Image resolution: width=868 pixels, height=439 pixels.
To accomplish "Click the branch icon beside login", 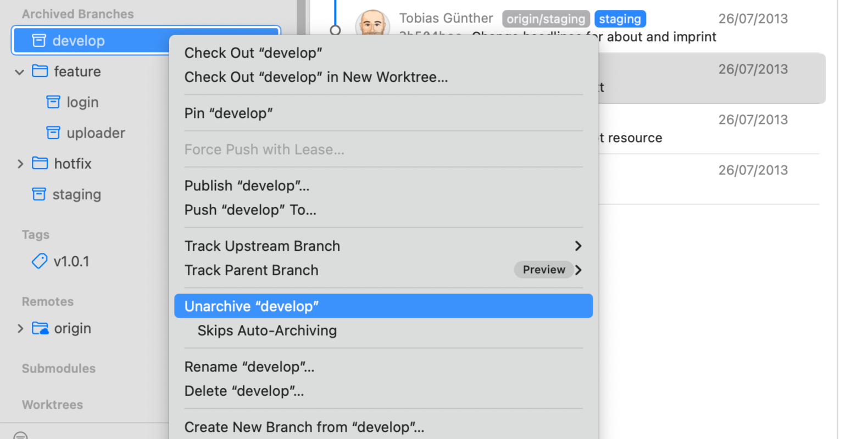I will click(53, 102).
